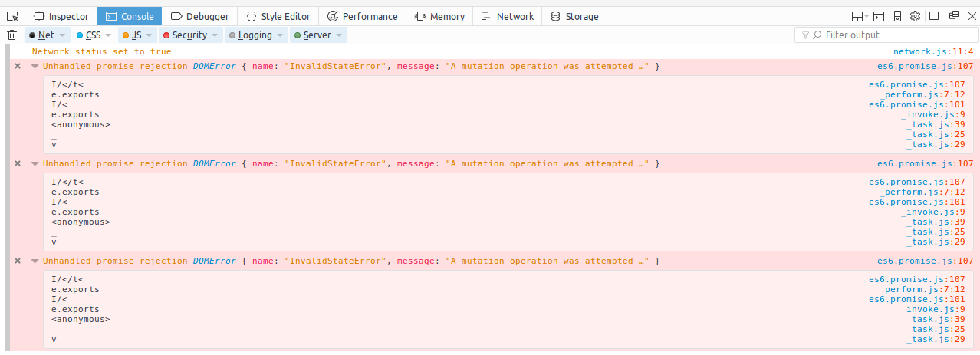Collapse the first promise rejection stack trace
Viewport: 980px width, 355px height.
pos(35,67)
